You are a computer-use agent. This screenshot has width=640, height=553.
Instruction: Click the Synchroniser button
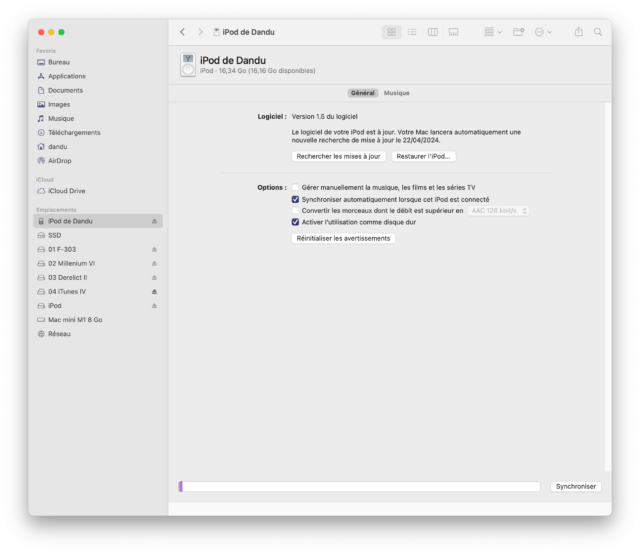pyautogui.click(x=576, y=486)
